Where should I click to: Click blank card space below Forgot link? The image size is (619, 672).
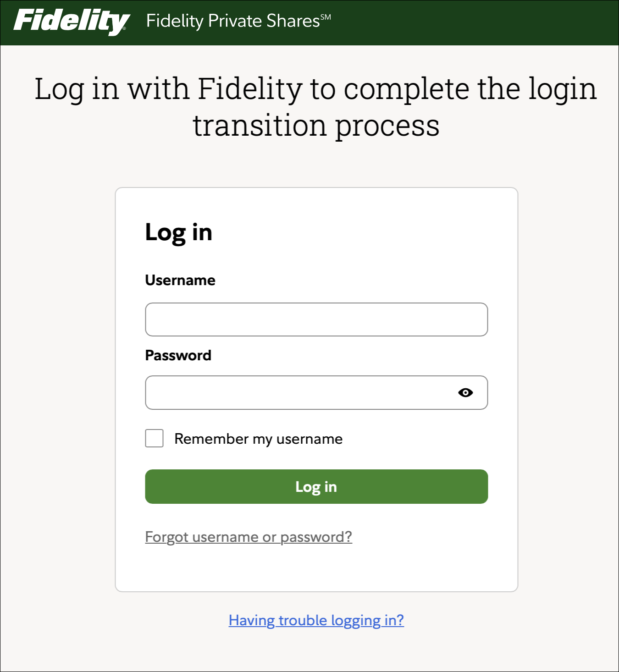pos(316,568)
